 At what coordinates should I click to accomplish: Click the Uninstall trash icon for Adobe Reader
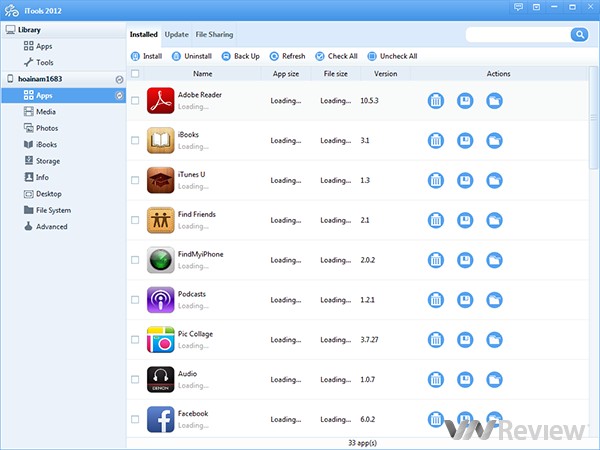[x=435, y=101]
